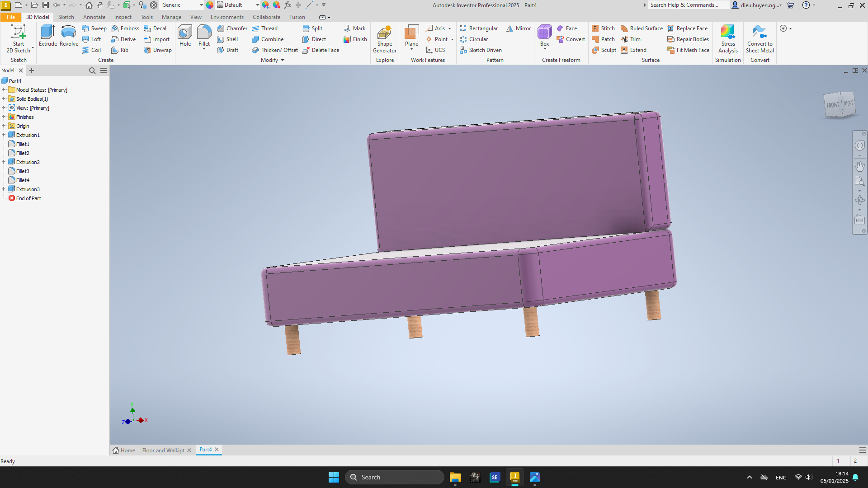This screenshot has width=868, height=488.
Task: Click the Delete Face tool
Action: click(x=321, y=50)
